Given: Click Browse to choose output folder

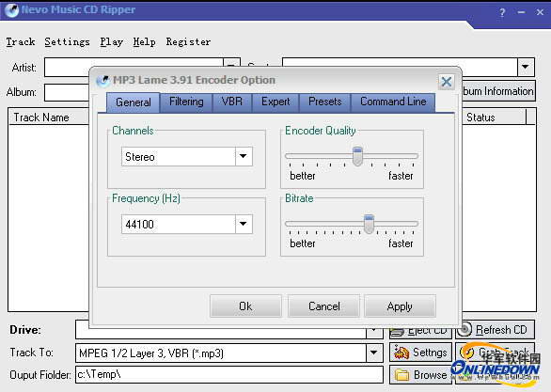Looking at the screenshot, I should click(x=420, y=375).
